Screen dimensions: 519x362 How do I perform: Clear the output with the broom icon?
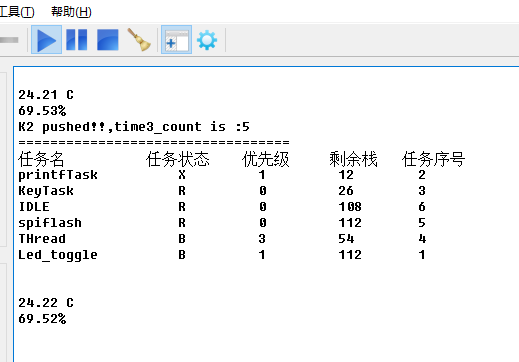(x=139, y=40)
